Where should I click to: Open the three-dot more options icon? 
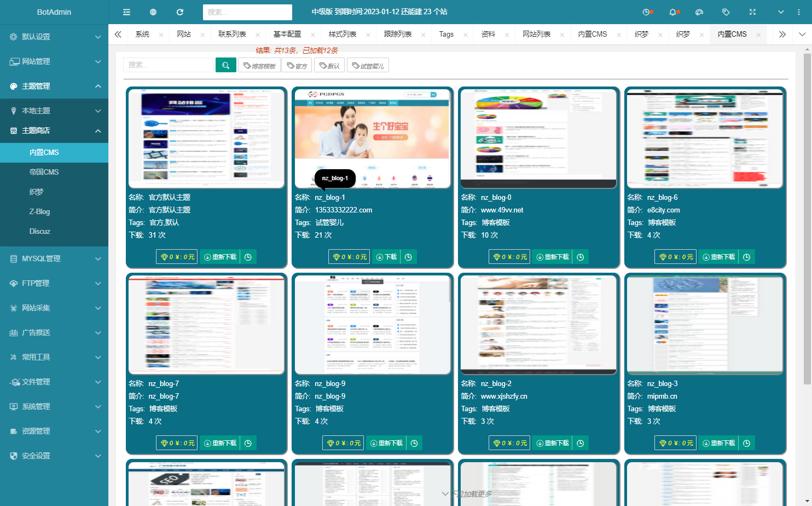pyautogui.click(x=798, y=12)
